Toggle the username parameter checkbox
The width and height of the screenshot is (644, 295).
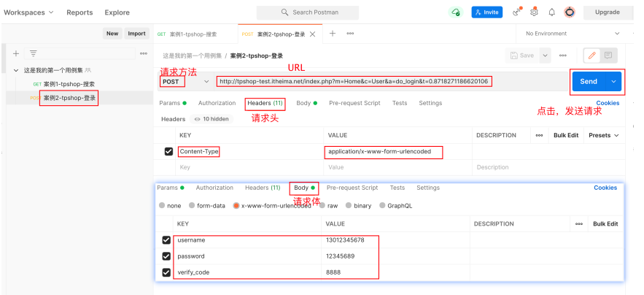click(166, 240)
